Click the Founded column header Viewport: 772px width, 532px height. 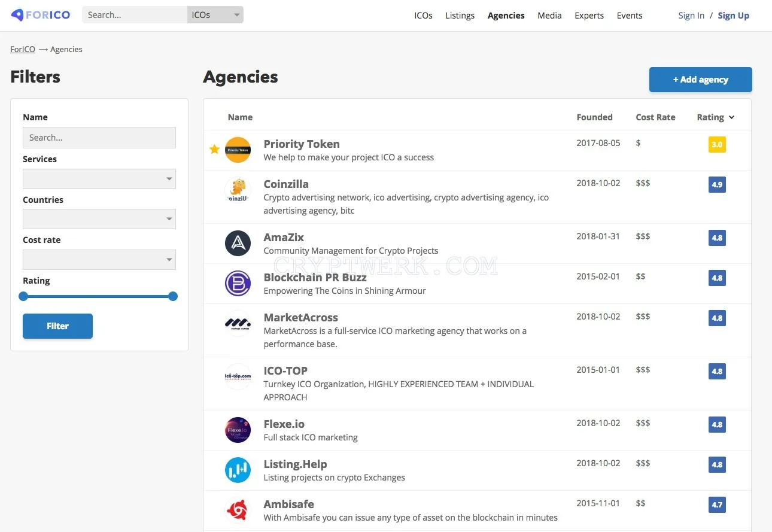point(594,117)
